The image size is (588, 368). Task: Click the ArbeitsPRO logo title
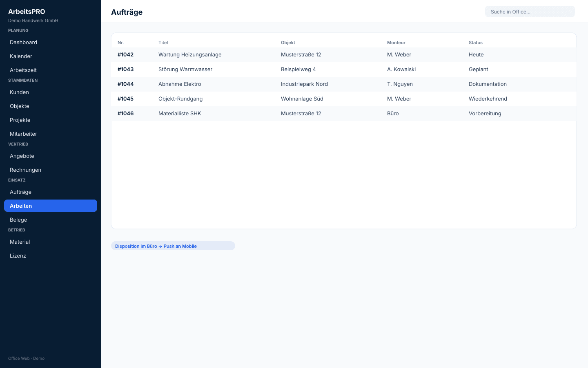pyautogui.click(x=27, y=11)
